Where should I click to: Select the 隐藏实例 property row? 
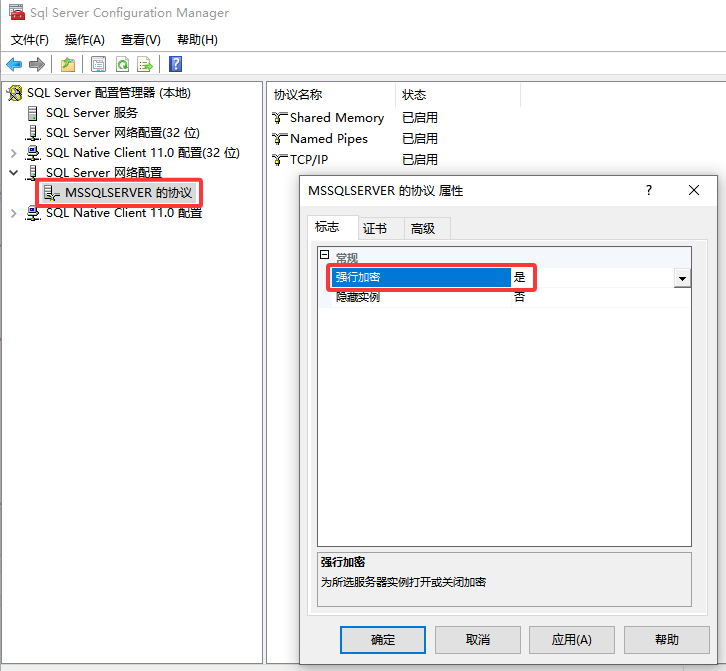pos(420,298)
